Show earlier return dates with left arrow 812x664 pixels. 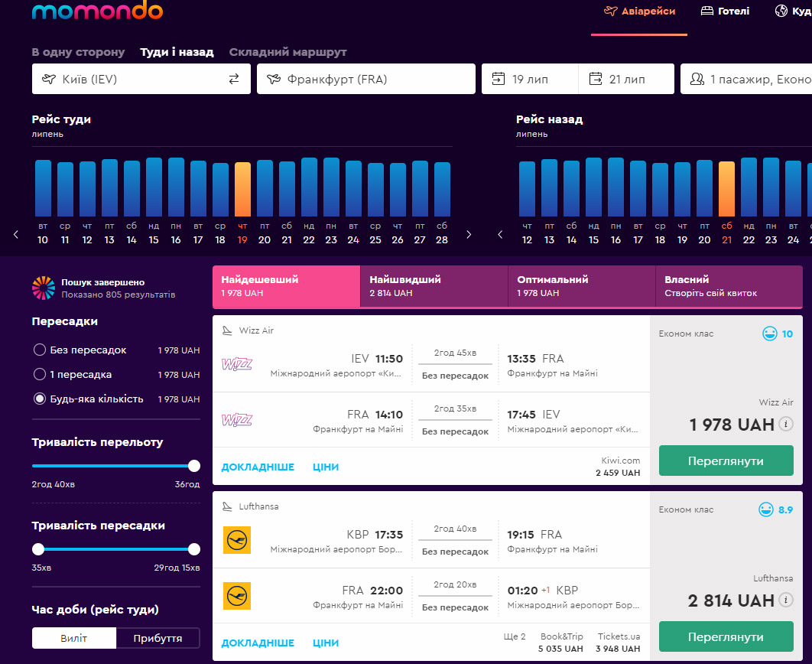(500, 235)
